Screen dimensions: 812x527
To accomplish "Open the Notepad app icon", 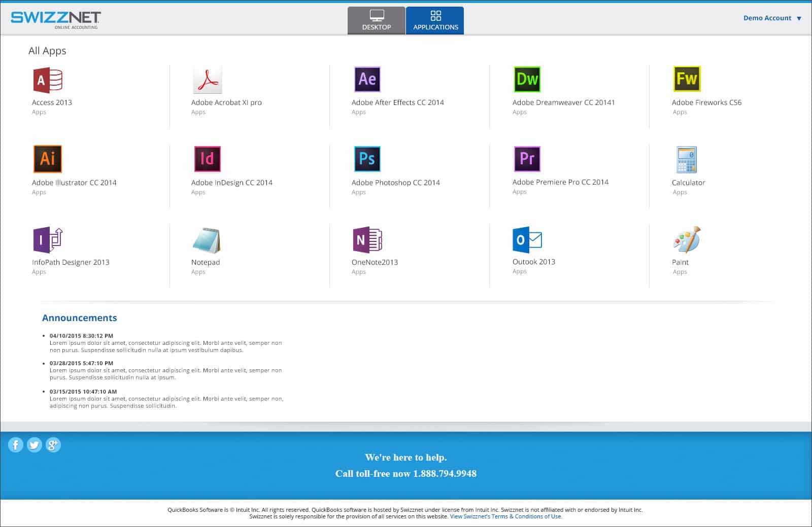I will pos(207,240).
